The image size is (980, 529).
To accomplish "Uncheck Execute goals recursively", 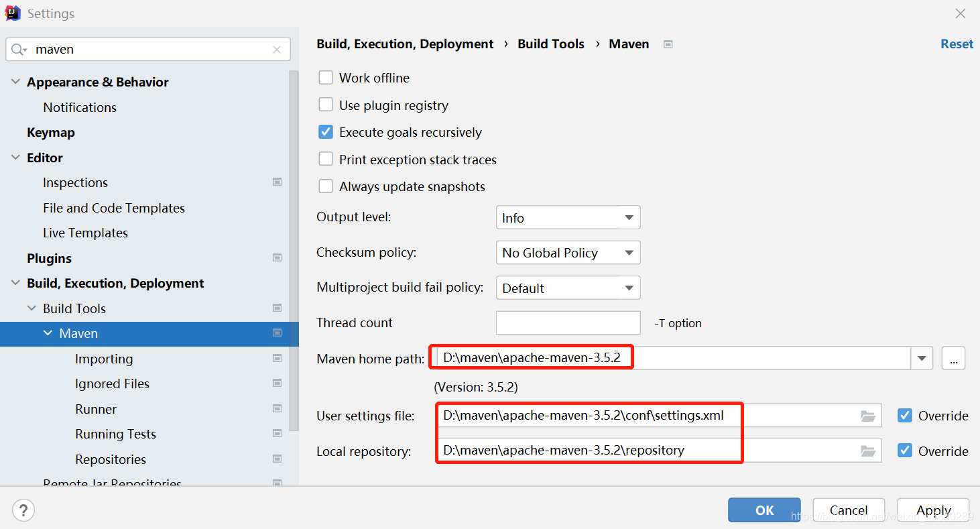I will pyautogui.click(x=326, y=132).
